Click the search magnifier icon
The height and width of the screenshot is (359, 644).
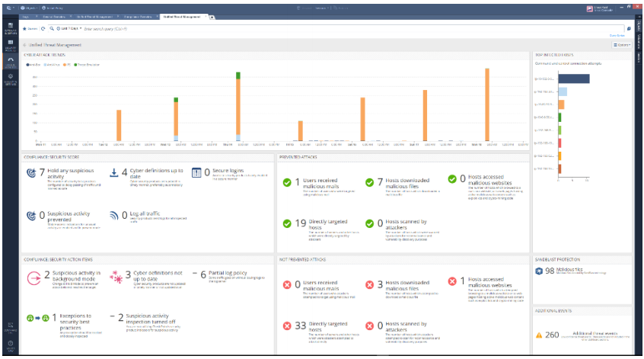tap(52, 29)
